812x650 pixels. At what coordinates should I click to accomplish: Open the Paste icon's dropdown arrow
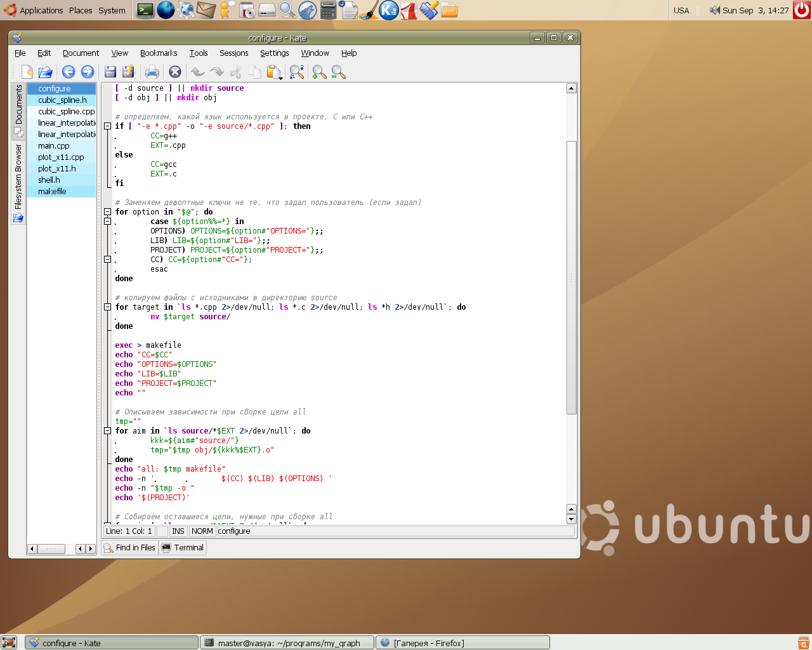coord(281,78)
